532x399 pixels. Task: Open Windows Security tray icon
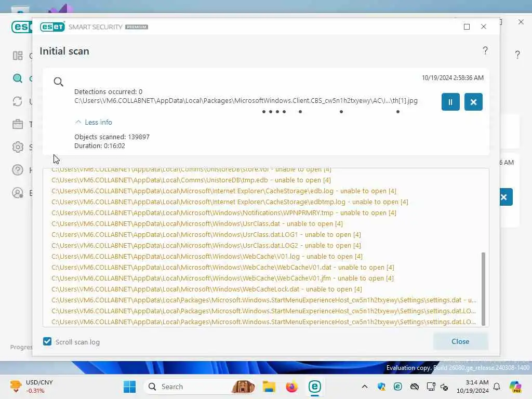click(x=381, y=387)
